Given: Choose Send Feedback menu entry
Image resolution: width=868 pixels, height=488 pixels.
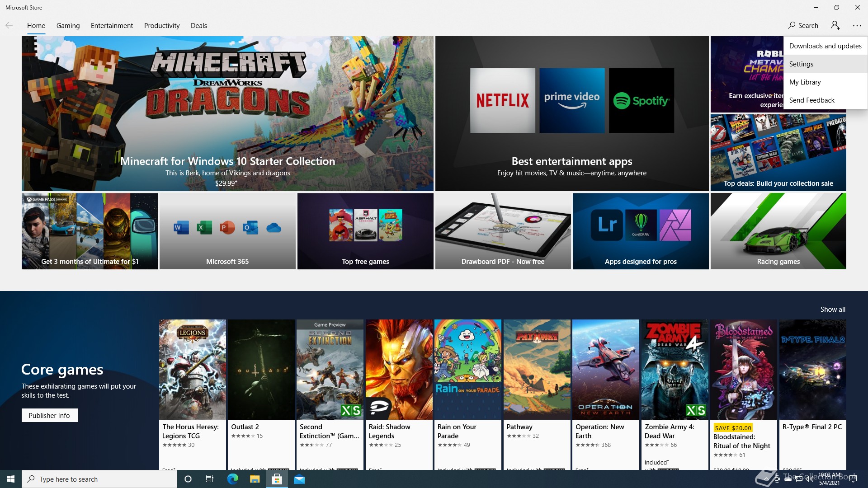Looking at the screenshot, I should point(826,100).
